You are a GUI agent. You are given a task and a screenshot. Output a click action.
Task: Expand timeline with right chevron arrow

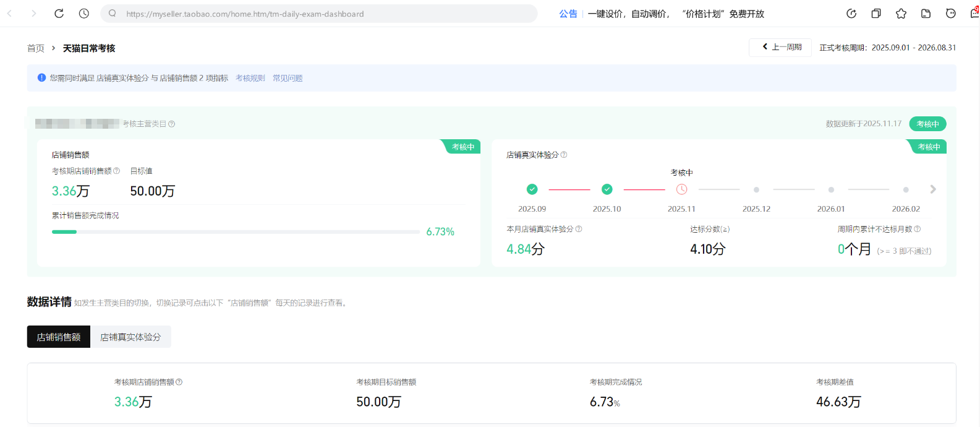click(x=933, y=189)
